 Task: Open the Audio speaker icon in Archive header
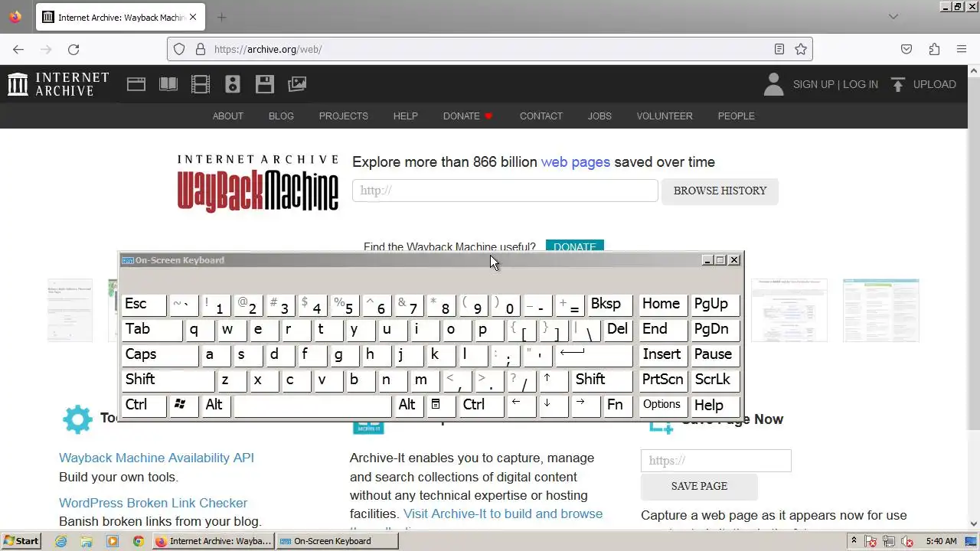coord(233,84)
